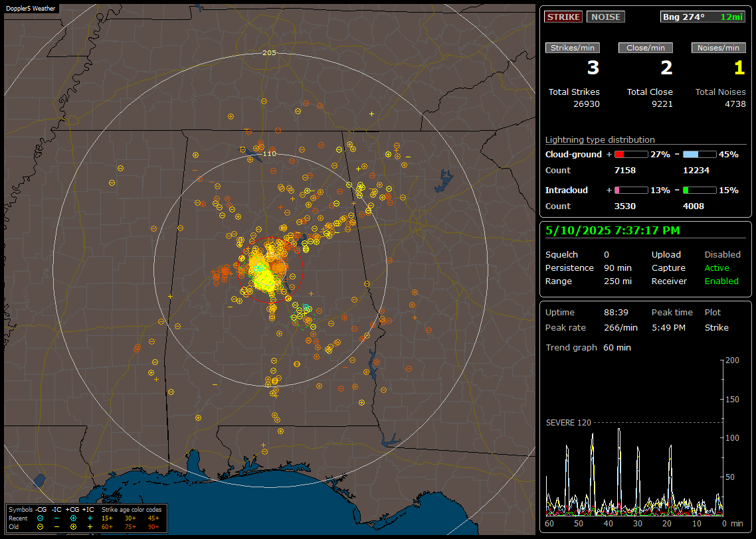Click the Recent -CG cyan legend symbol

tap(40, 518)
